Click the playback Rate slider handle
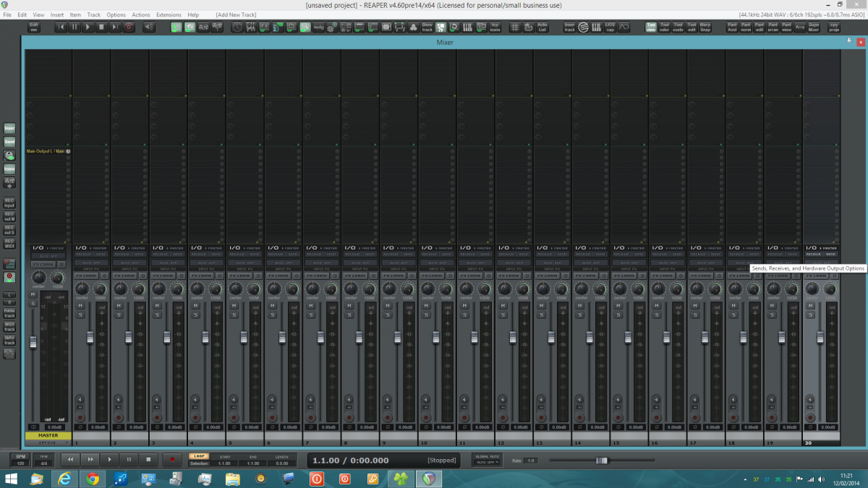The image size is (868, 488). 601,461
